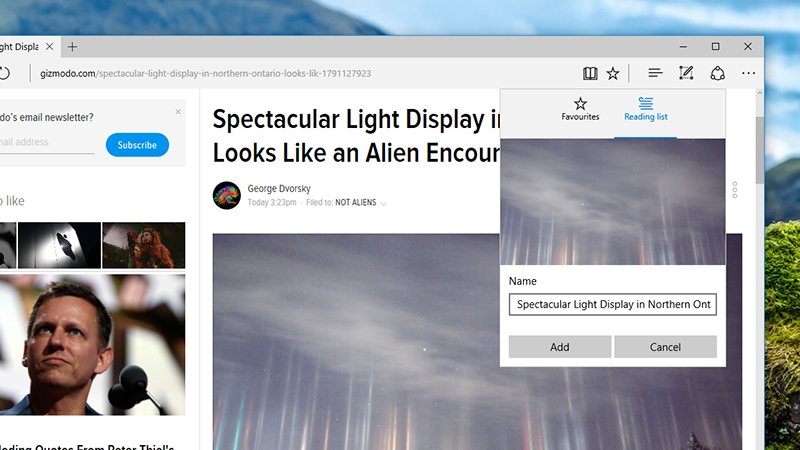Select the Reading list tab
Viewport: 800px width, 450px height.
[645, 109]
